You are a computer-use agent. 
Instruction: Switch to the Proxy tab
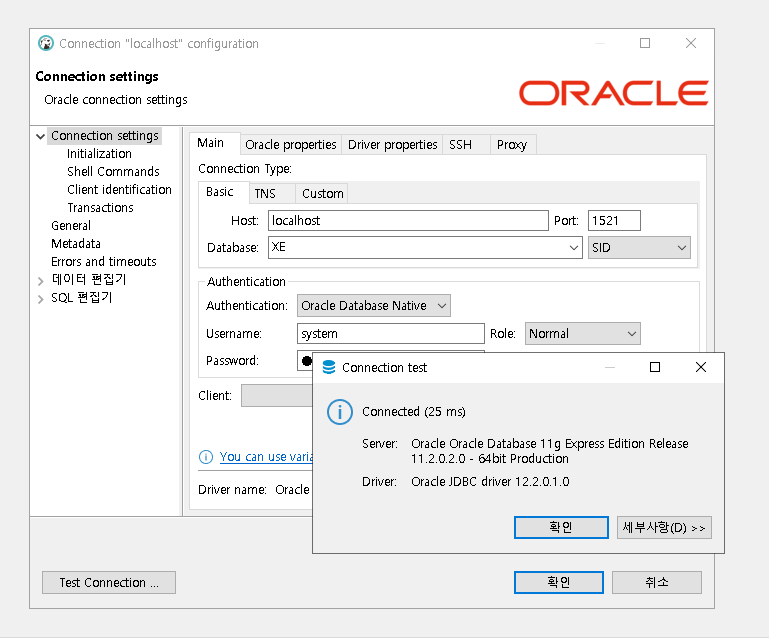[512, 145]
